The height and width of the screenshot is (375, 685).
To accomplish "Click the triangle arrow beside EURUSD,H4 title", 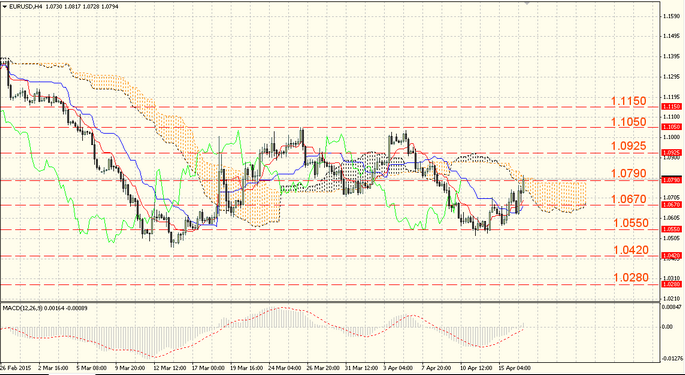I will (x=5, y=7).
